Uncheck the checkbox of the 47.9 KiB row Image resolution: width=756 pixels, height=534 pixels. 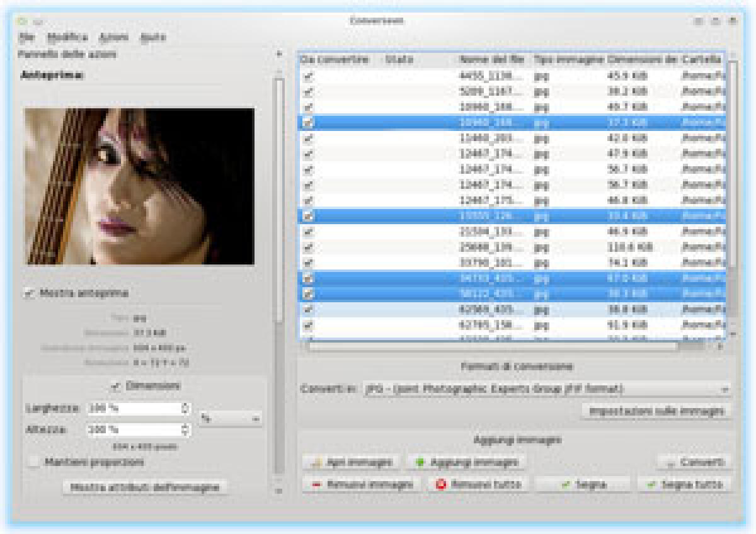click(x=308, y=154)
